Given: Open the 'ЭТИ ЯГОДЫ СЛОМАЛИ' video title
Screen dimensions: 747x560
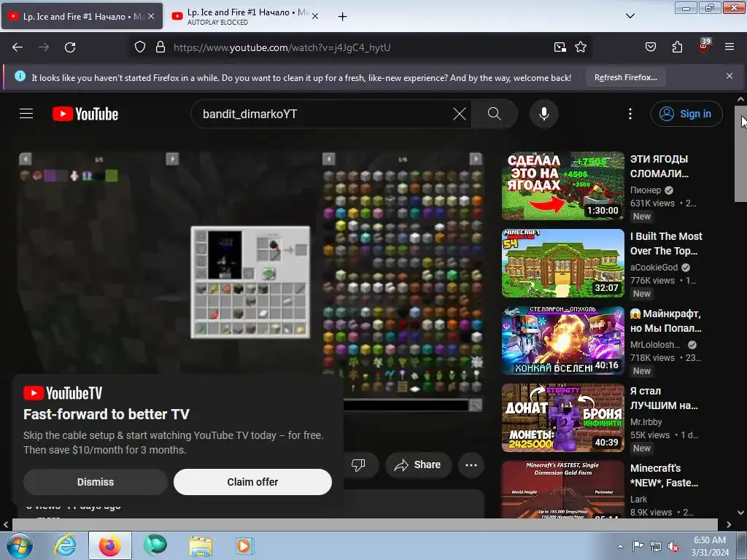Looking at the screenshot, I should (659, 166).
